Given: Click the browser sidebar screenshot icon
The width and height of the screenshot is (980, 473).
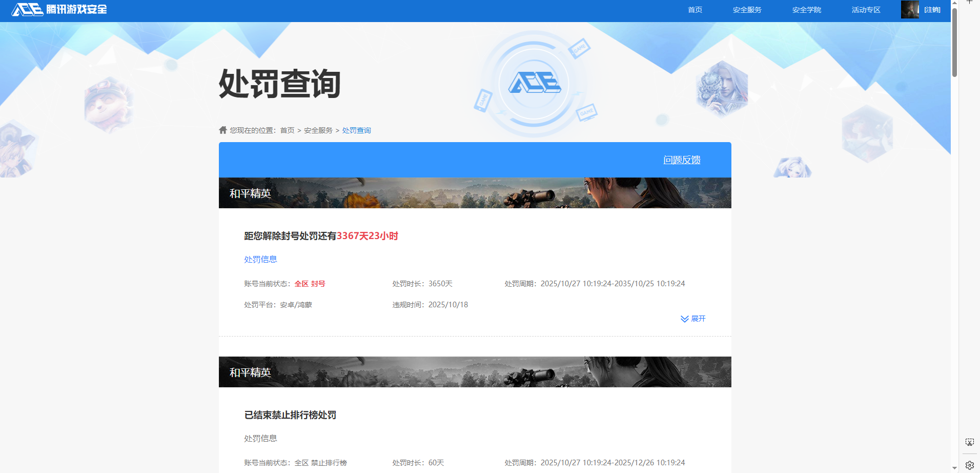Looking at the screenshot, I should [x=970, y=442].
